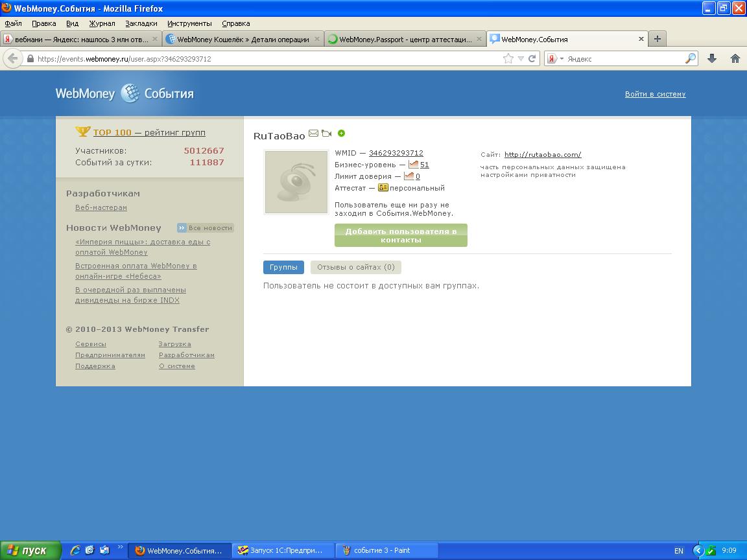Open the Империя пиццы news link
This screenshot has width=747, height=560.
pos(143,247)
